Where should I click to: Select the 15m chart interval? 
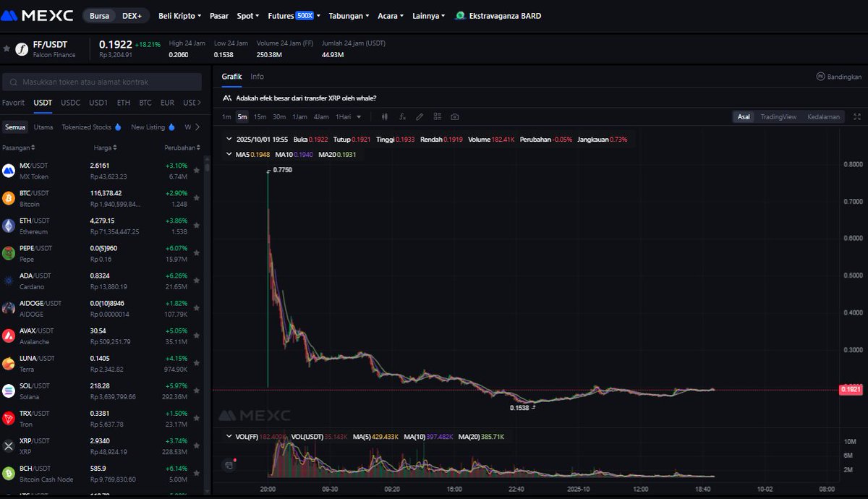tap(260, 116)
